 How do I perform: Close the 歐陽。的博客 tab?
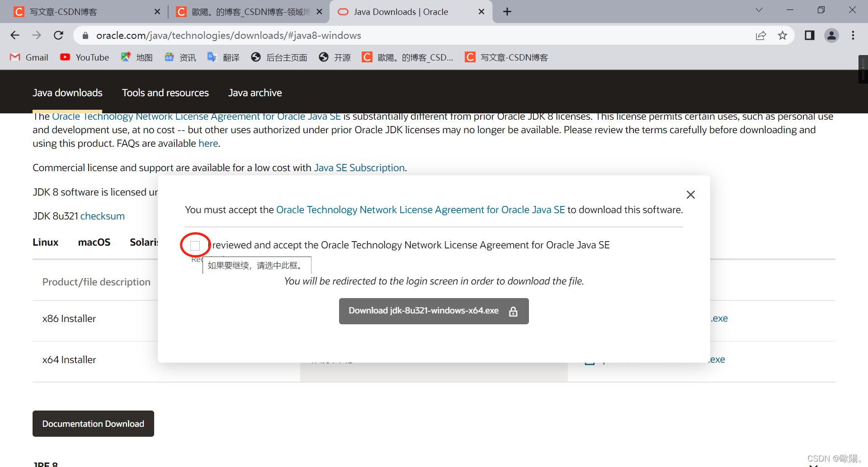click(x=319, y=12)
